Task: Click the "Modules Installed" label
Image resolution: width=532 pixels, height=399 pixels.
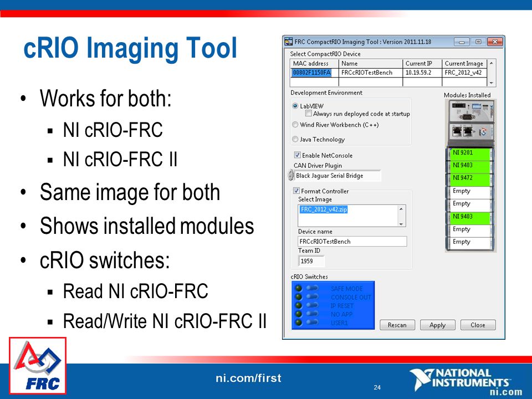Action: pyautogui.click(x=467, y=95)
